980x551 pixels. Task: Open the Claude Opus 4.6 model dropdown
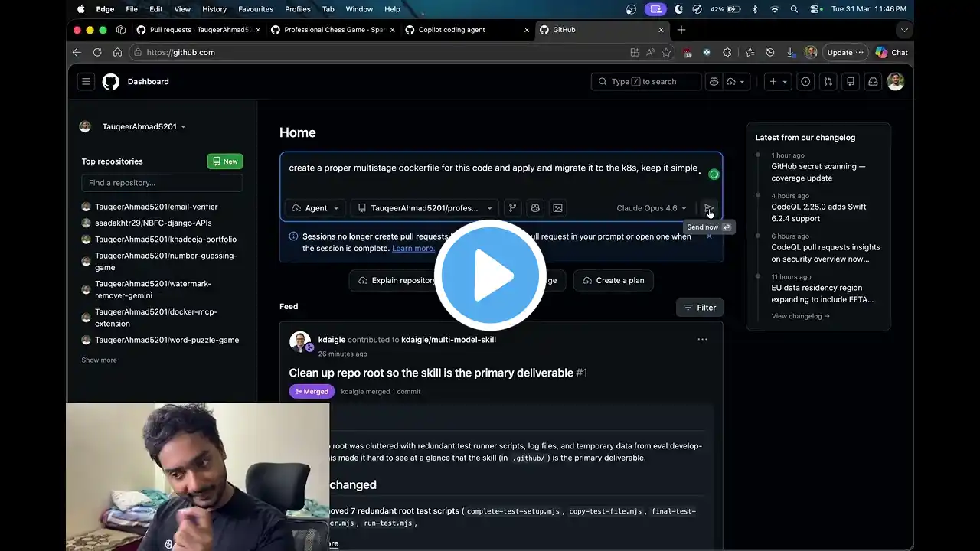[652, 208]
